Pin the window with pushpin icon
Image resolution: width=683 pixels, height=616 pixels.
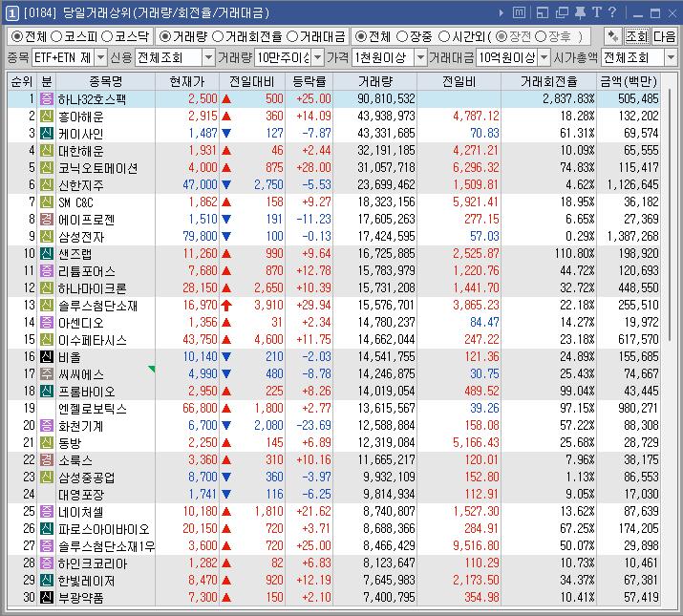tap(580, 13)
